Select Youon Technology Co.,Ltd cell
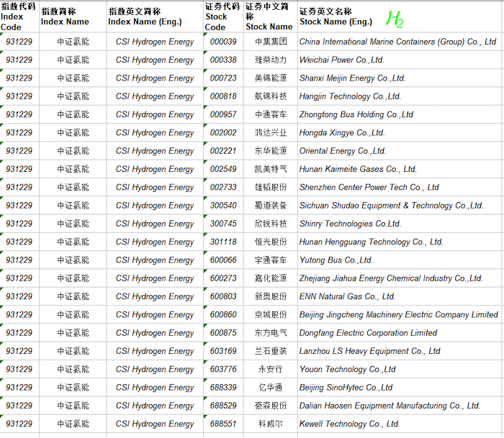This screenshot has width=504, height=438. (400, 369)
